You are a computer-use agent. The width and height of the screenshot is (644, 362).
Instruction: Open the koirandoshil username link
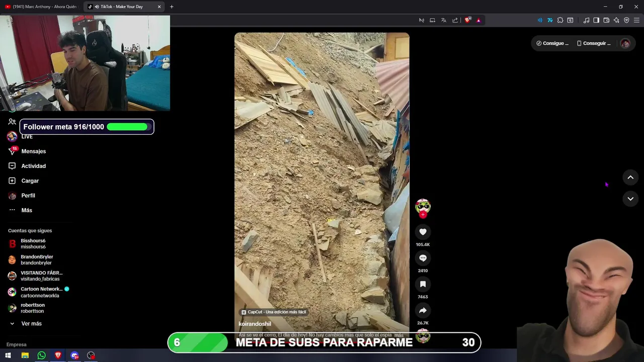255,324
